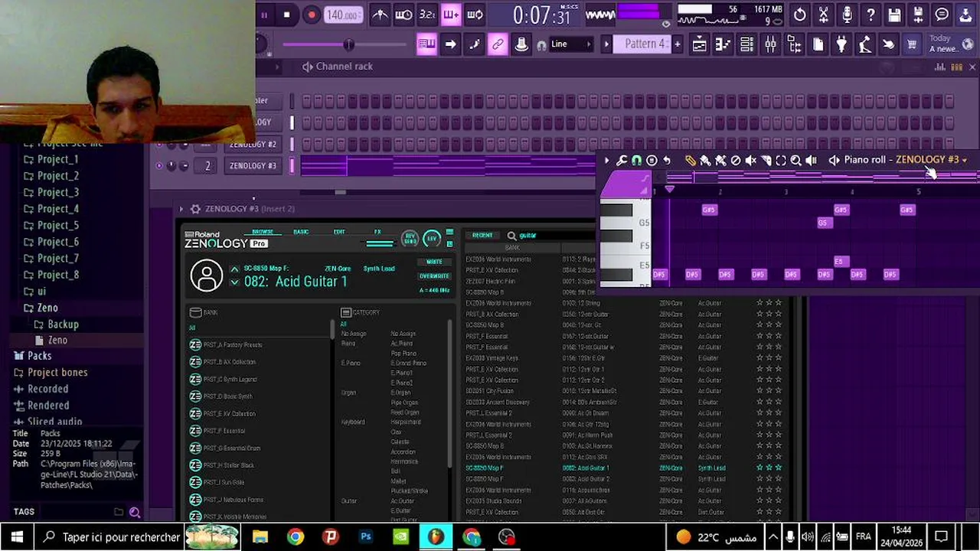Open the ZENOLOGY #3 plugin gear icon
Image resolution: width=980 pixels, height=551 pixels.
pyautogui.click(x=195, y=208)
